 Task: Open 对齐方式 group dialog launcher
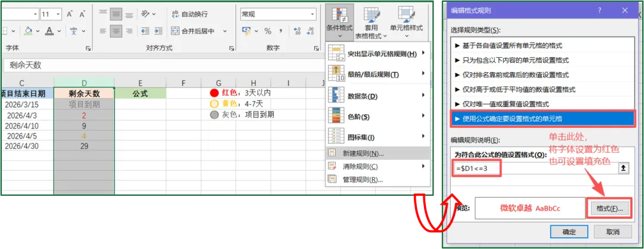231,48
